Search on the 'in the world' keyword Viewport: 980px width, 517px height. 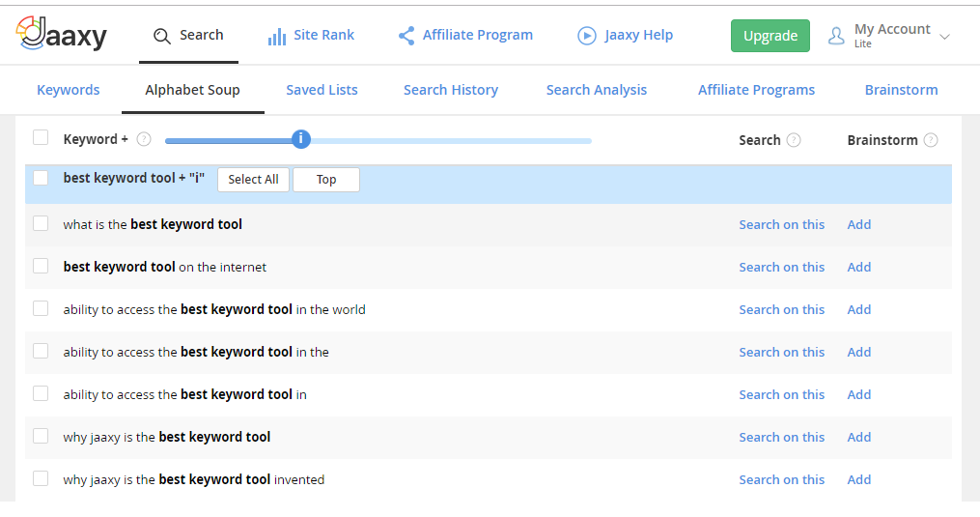pos(781,310)
